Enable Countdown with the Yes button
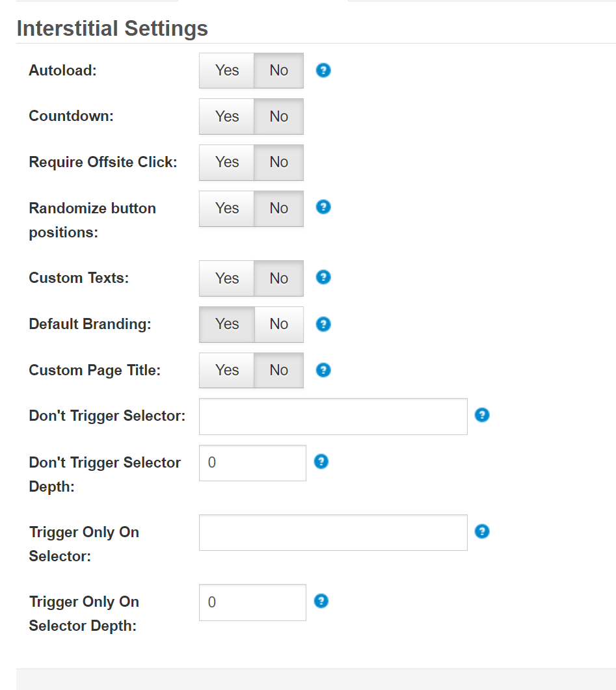This screenshot has height=690, width=616. [227, 116]
